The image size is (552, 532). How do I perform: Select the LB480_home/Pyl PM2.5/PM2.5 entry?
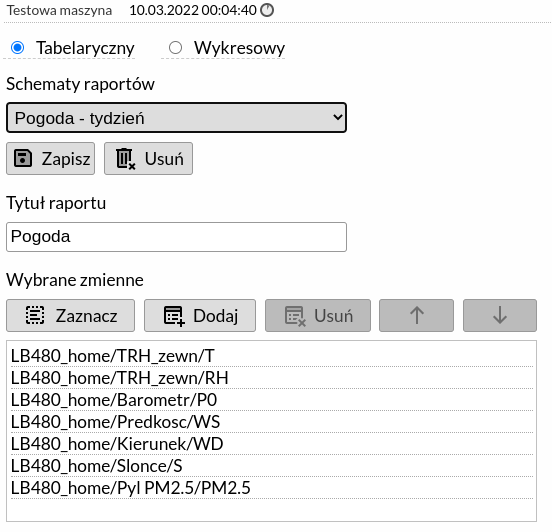click(x=272, y=488)
